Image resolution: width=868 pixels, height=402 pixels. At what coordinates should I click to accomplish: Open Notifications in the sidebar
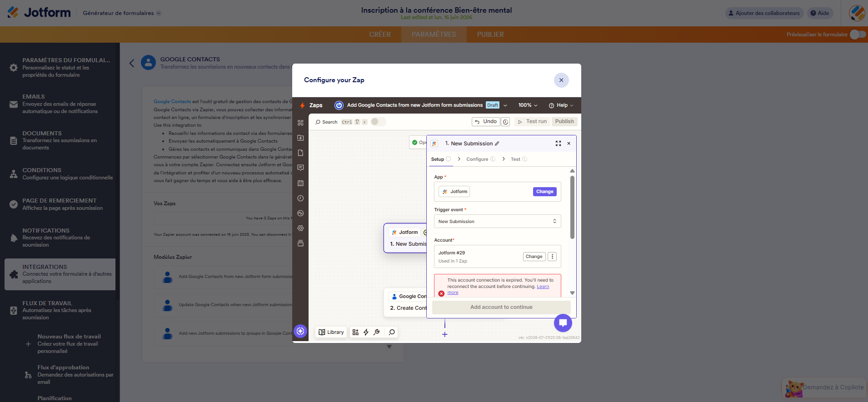coord(60,238)
